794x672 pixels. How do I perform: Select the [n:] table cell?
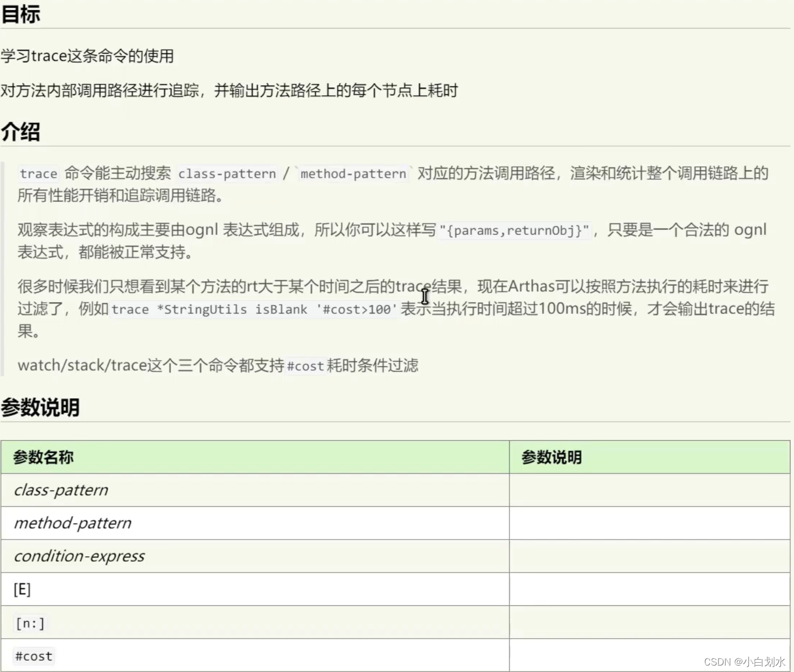(x=255, y=622)
